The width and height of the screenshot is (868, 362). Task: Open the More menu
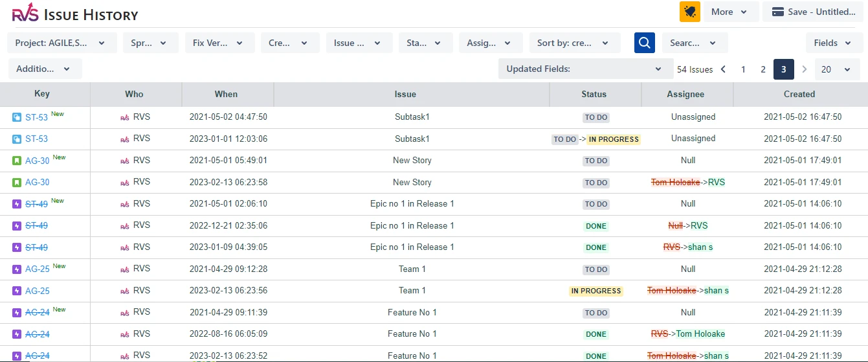(729, 12)
